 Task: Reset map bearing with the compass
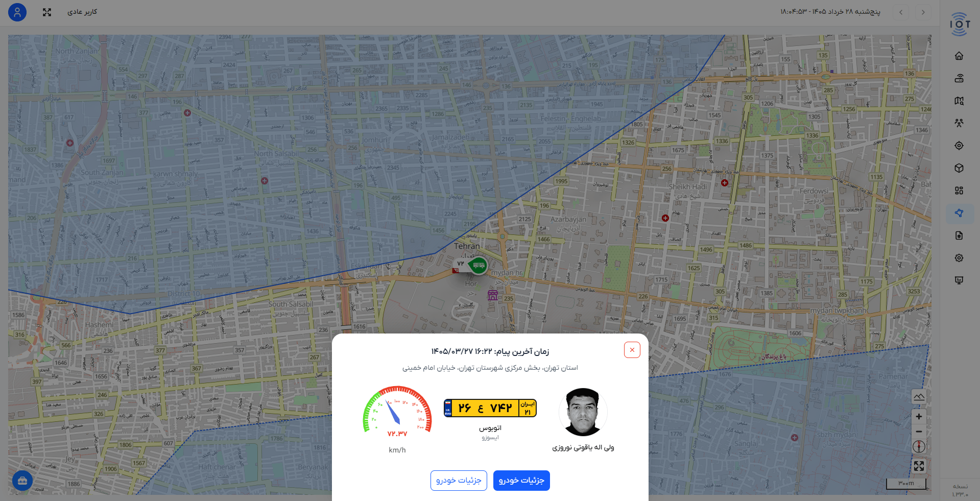coord(919,446)
